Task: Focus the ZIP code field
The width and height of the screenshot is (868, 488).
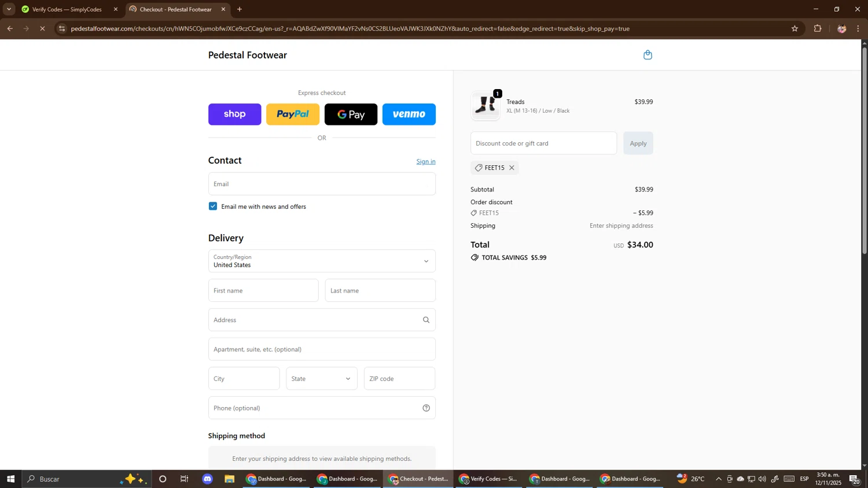Action: pos(399,379)
